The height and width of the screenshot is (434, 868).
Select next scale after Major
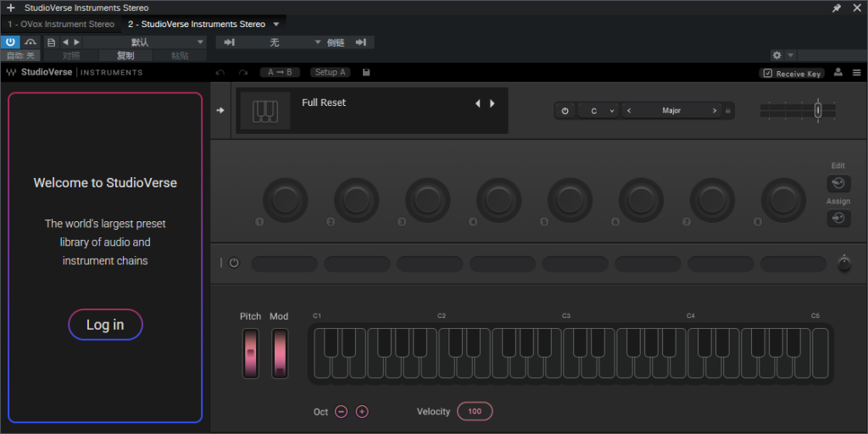715,111
